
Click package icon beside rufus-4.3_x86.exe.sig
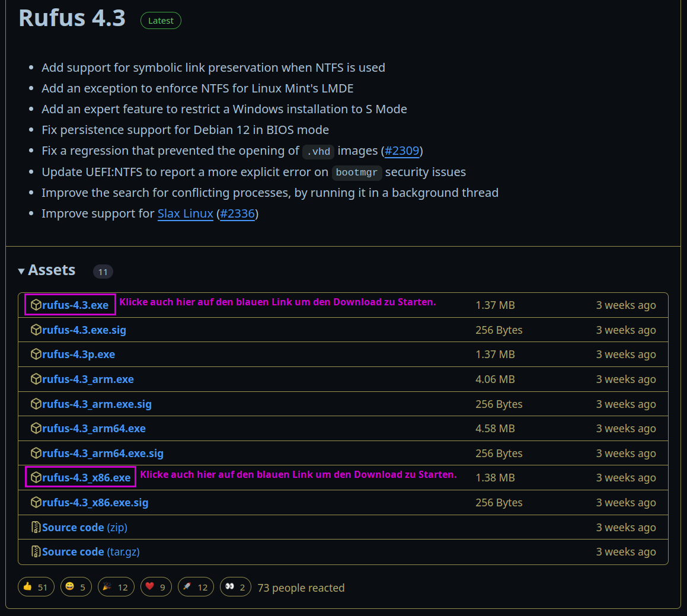[x=36, y=503]
